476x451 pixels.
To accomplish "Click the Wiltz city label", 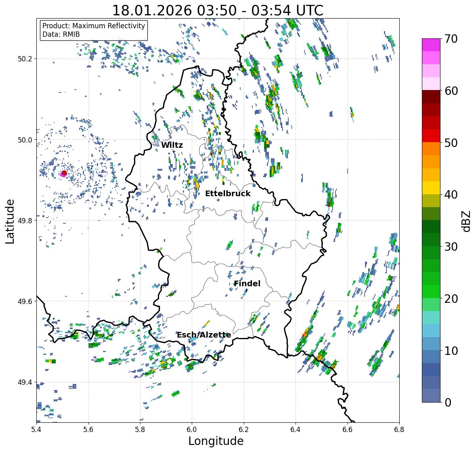I will (172, 145).
